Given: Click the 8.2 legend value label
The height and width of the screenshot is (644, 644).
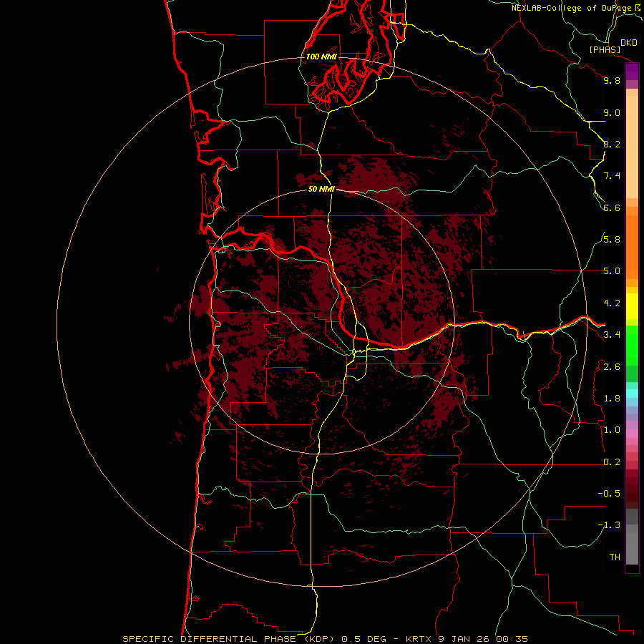Looking at the screenshot, I should (x=612, y=145).
